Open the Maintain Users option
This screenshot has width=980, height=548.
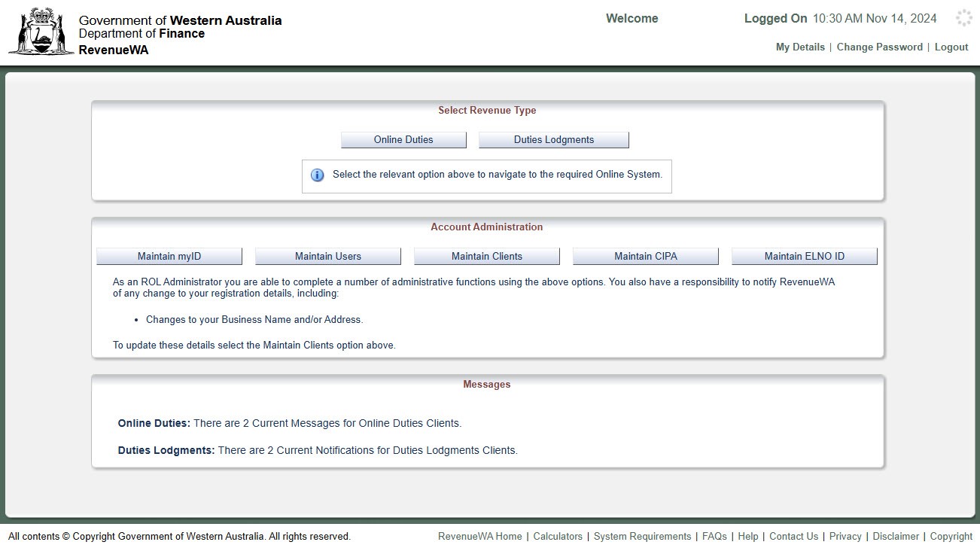tap(328, 257)
